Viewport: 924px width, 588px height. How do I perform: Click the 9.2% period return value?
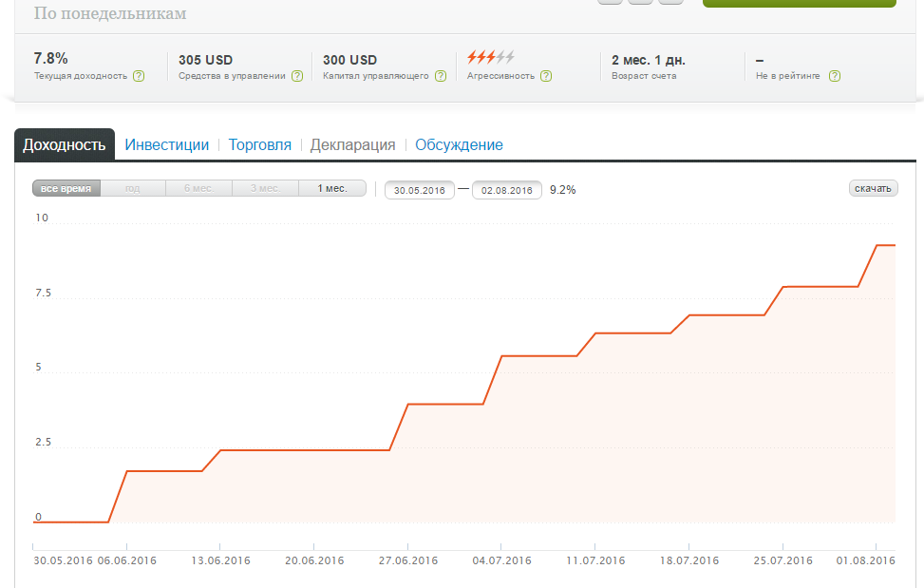563,190
